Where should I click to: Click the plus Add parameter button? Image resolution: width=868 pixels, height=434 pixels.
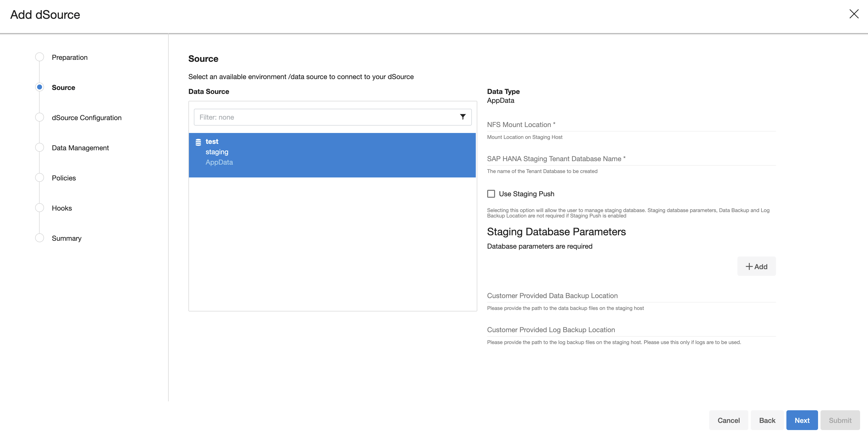click(x=756, y=266)
